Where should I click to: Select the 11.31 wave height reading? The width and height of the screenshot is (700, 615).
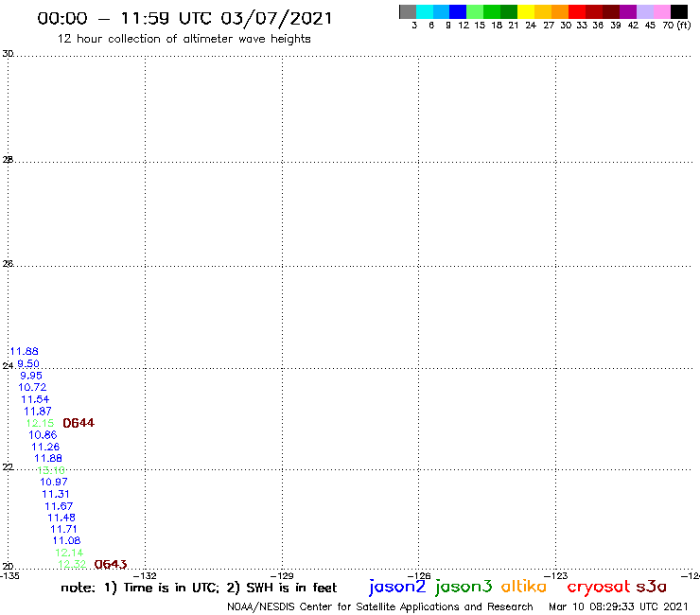coord(56,494)
